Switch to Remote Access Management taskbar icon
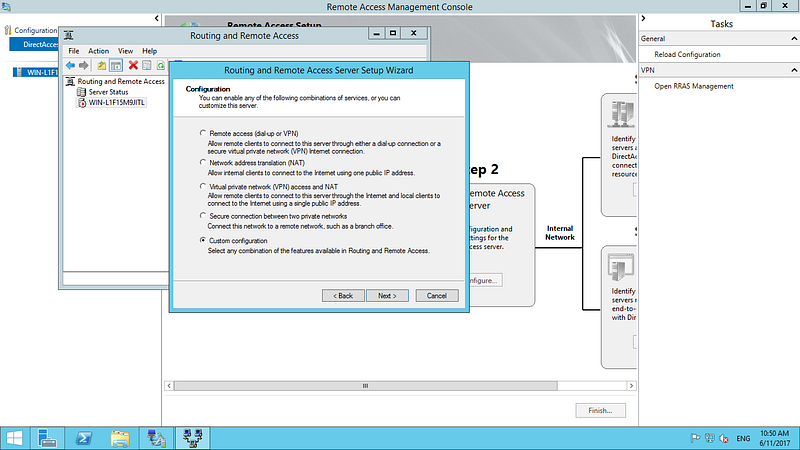Viewport: 800px width, 450px height. pos(156,438)
